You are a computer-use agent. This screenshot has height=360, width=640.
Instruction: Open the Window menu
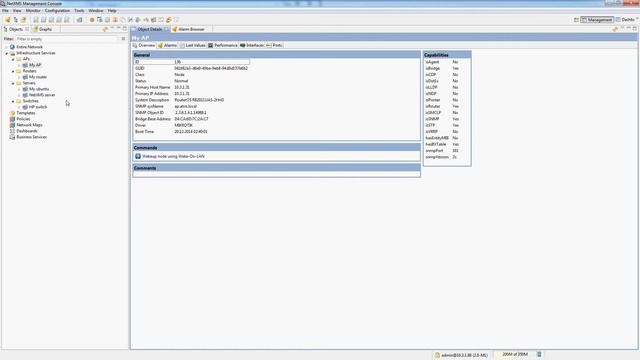(x=96, y=11)
